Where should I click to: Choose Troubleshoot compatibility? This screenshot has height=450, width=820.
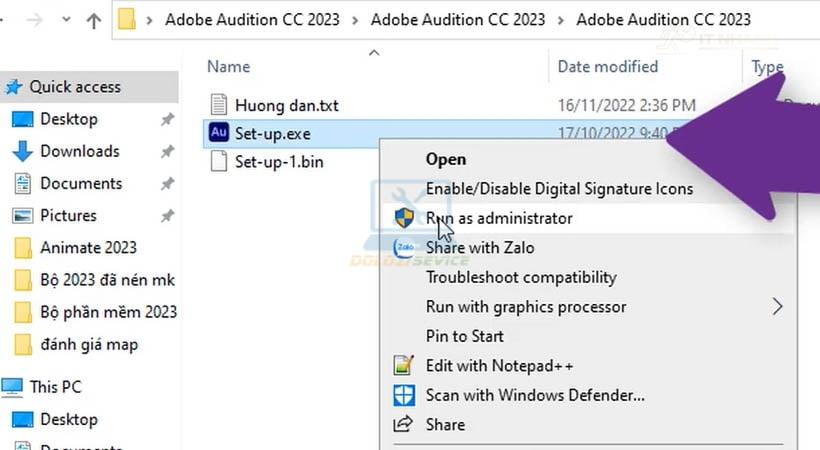pos(521,277)
